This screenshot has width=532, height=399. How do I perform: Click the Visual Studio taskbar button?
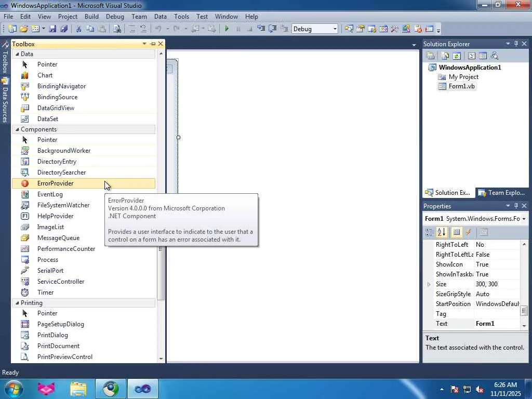coord(143,389)
